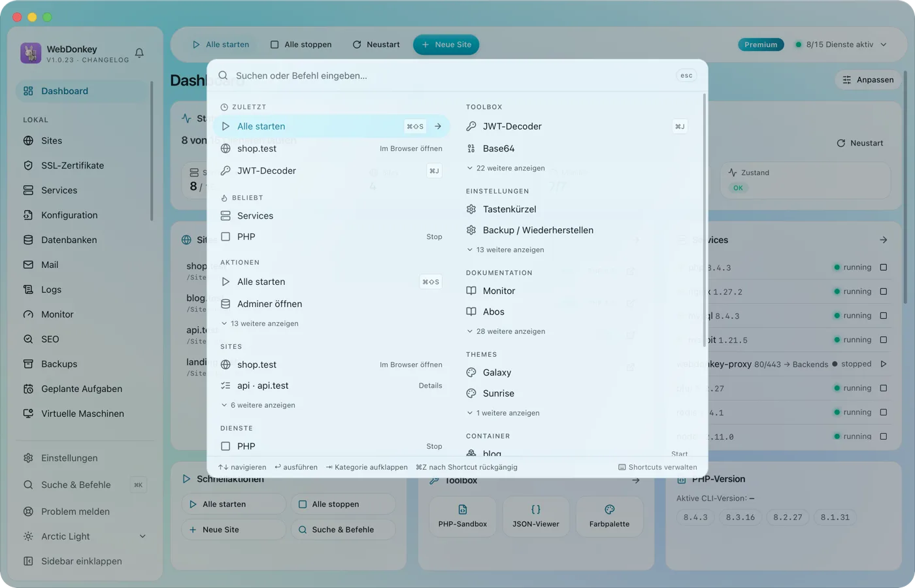This screenshot has height=588, width=915.
Task: Toggle PHP stop square under Beliebt
Action: pos(225,237)
